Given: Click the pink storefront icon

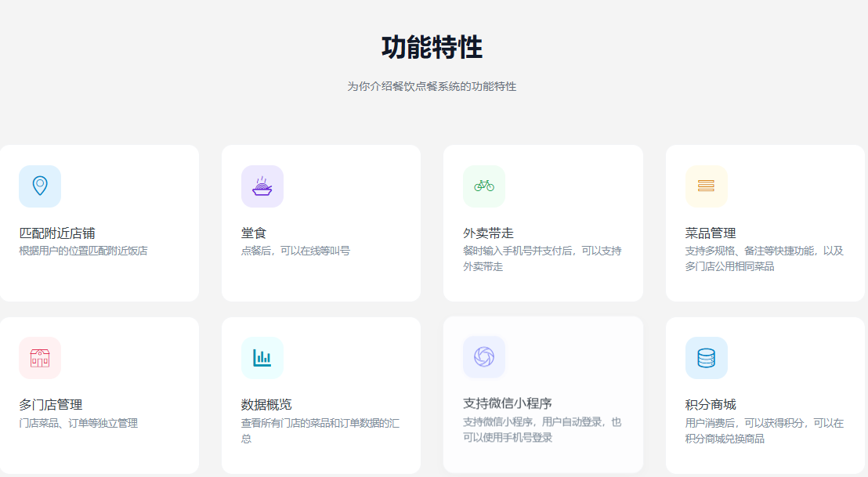Looking at the screenshot, I should coord(40,358).
